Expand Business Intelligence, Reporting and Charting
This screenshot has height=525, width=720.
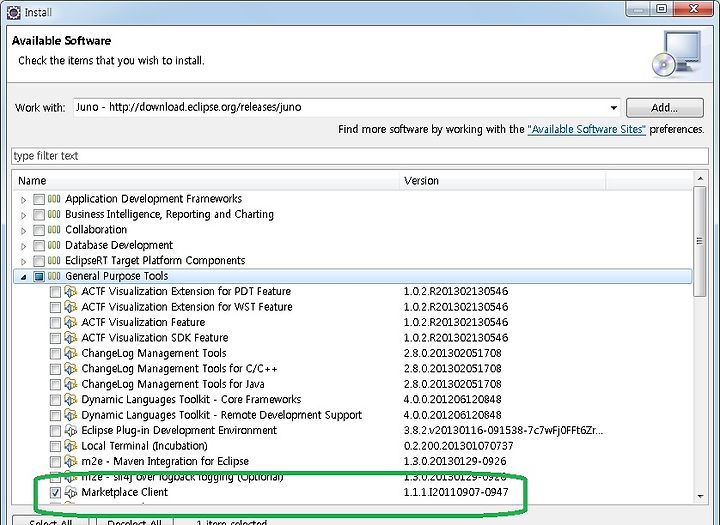[23, 215]
